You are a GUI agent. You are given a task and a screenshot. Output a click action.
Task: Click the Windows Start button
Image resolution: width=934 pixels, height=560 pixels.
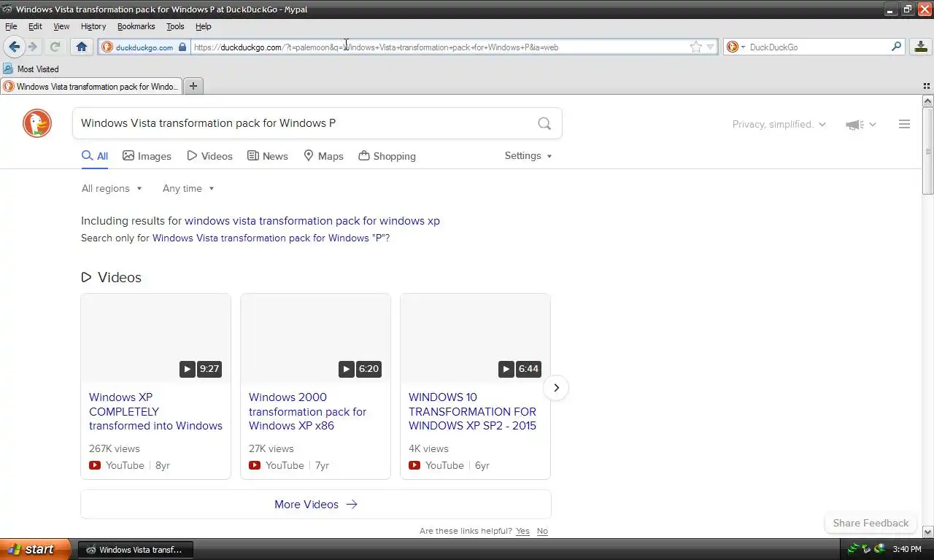[x=35, y=549]
